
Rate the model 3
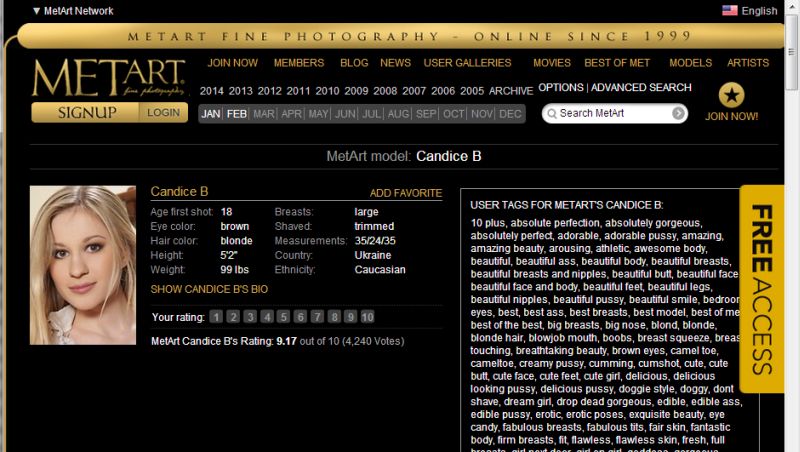coord(249,317)
